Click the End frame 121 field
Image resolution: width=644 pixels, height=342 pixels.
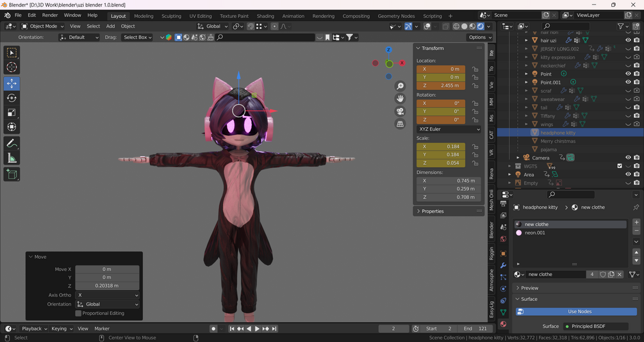tap(476, 329)
